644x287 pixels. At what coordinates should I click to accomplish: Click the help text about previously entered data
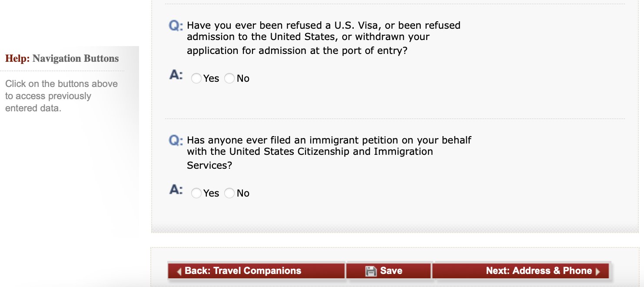point(61,96)
